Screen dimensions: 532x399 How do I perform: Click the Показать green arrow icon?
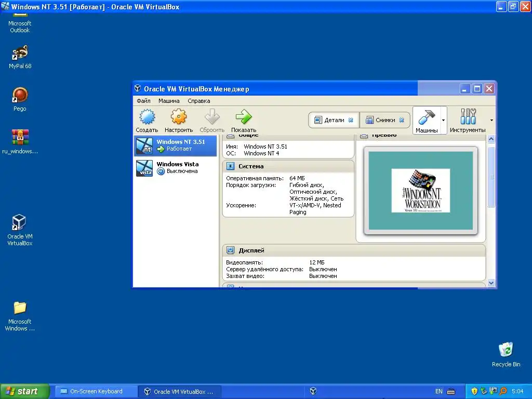pos(244,117)
